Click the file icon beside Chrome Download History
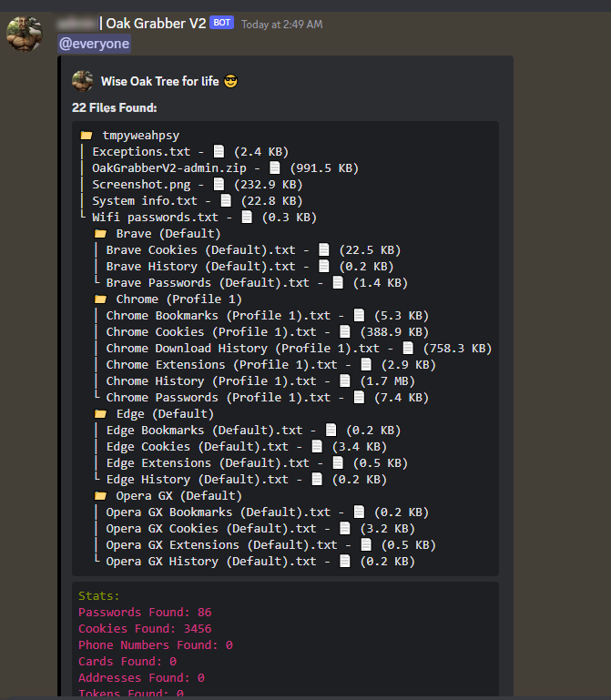This screenshot has width=611, height=700. click(x=408, y=348)
